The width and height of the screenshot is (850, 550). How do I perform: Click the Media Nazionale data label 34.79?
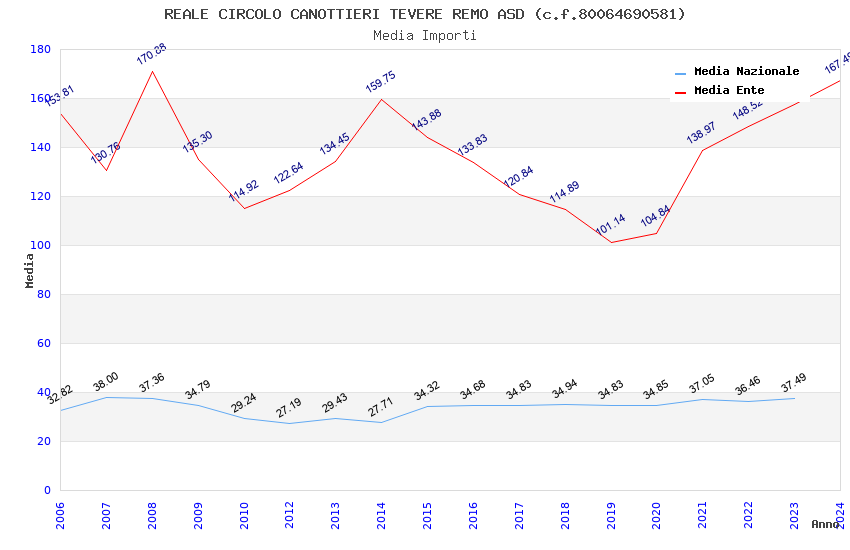point(198,390)
